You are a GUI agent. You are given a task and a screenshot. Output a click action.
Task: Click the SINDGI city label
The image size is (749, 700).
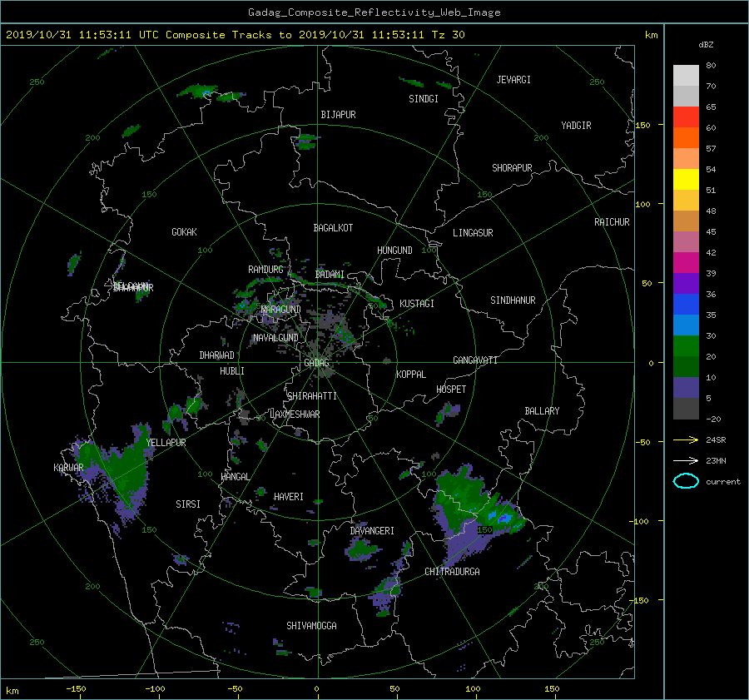pos(424,99)
